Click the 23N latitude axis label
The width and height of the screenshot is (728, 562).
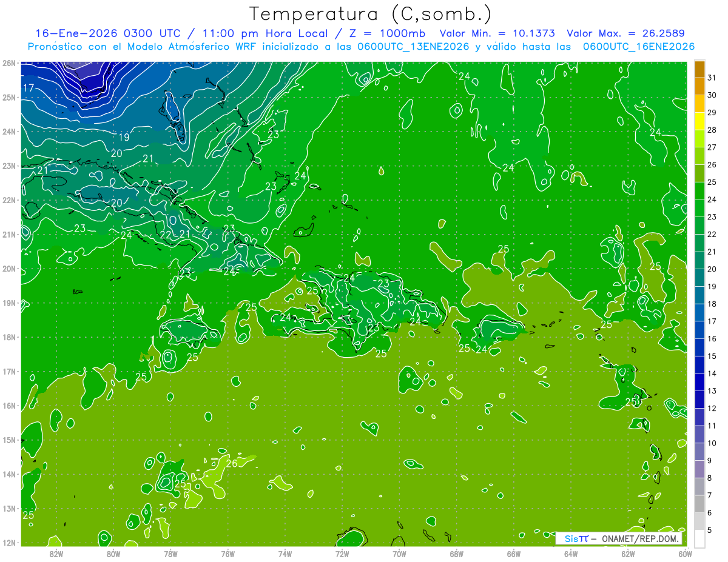pos(8,166)
